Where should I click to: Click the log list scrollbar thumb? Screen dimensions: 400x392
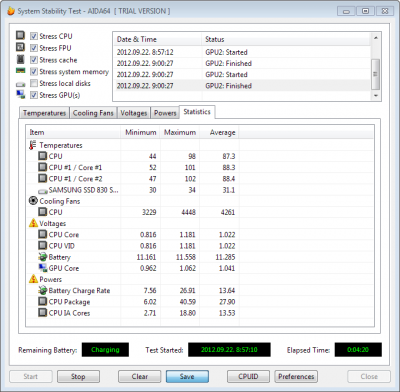376,74
